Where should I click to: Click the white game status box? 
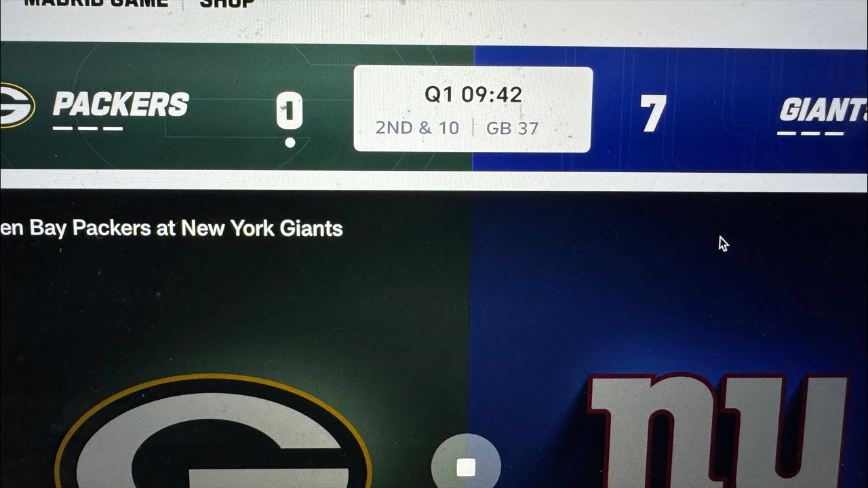473,109
